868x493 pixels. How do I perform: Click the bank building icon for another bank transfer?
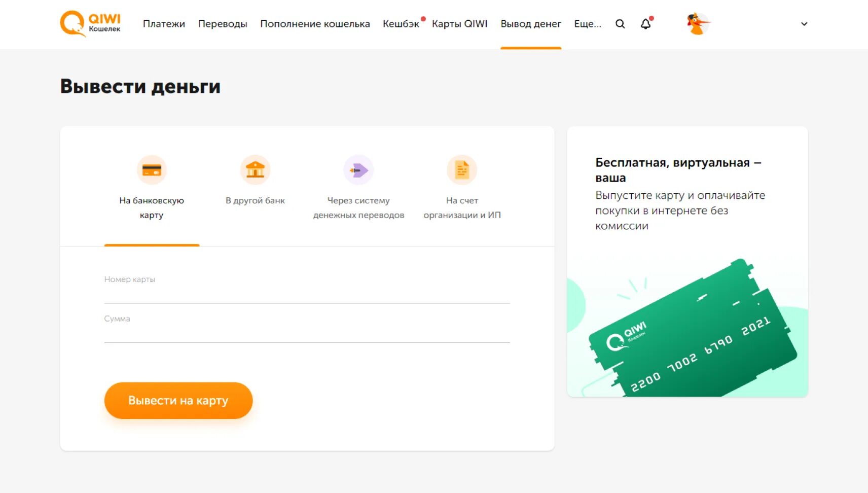(x=256, y=170)
